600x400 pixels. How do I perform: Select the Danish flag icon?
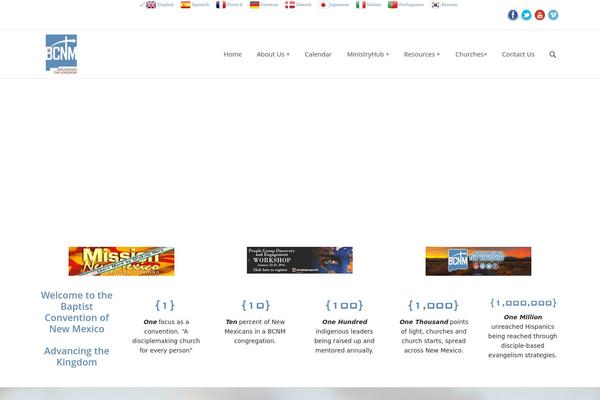290,5
